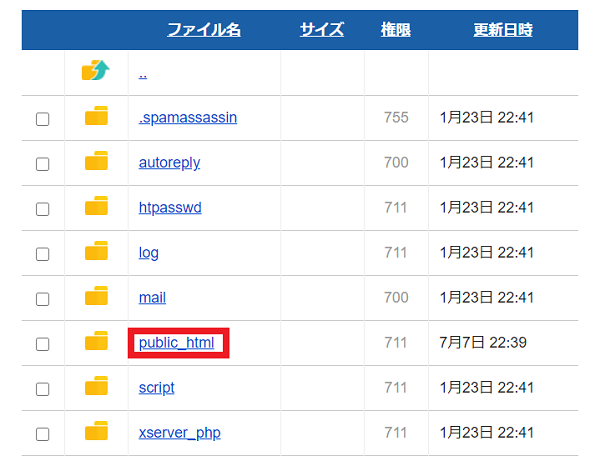Open the log folder link

click(x=148, y=253)
